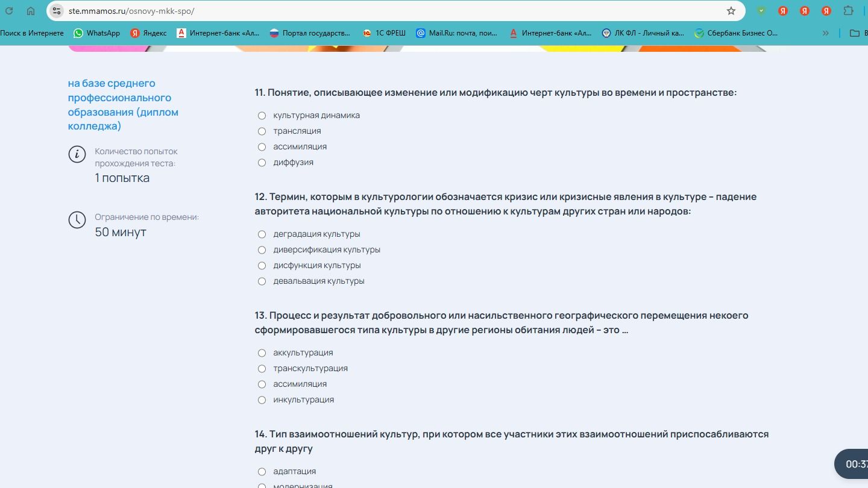Open the all bookmarks folder icon

tap(854, 33)
